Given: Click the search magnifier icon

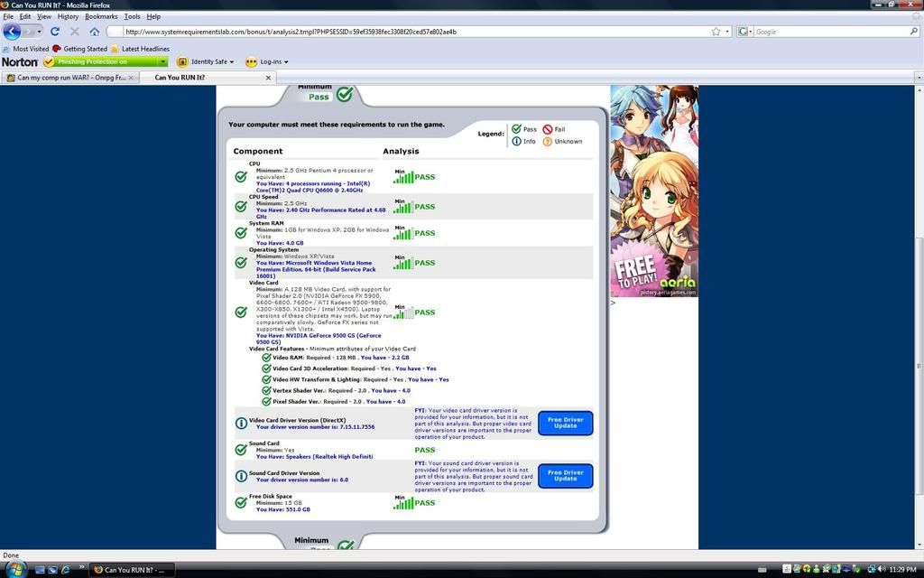Looking at the screenshot, I should pos(913,32).
